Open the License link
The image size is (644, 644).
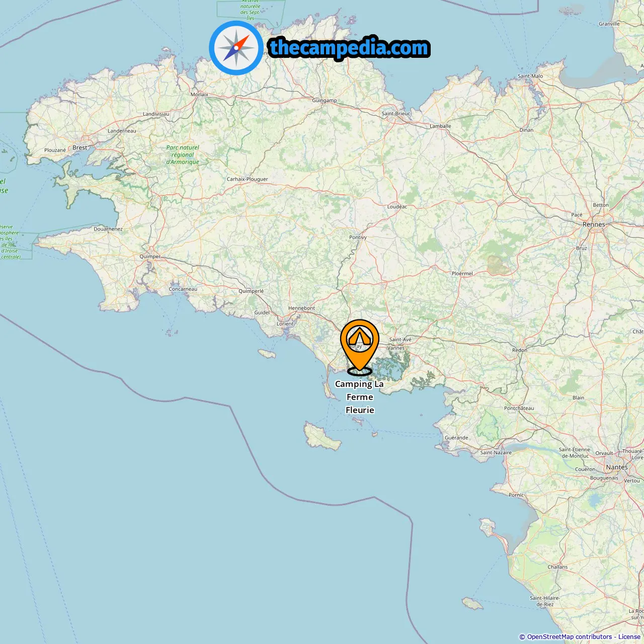[x=629, y=637]
